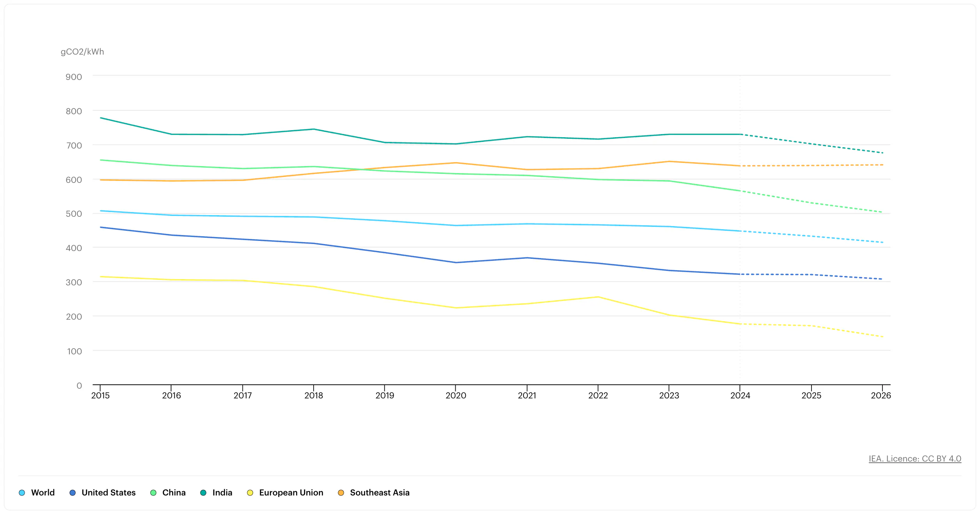Toggle the China legend circle
Viewport: 980px width, 513px height.
153,493
